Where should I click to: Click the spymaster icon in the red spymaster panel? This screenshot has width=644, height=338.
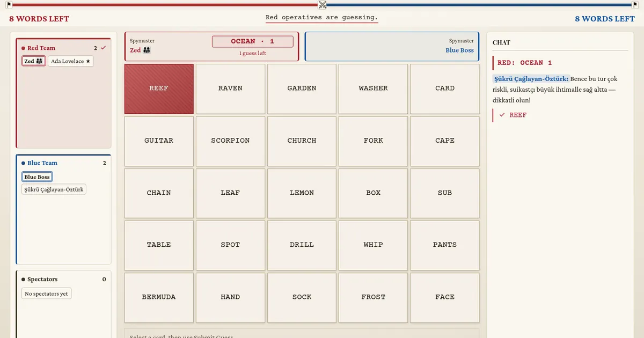tap(147, 50)
